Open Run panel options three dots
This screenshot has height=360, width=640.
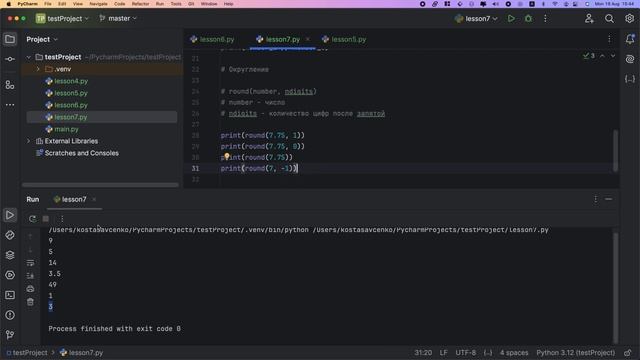click(596, 199)
